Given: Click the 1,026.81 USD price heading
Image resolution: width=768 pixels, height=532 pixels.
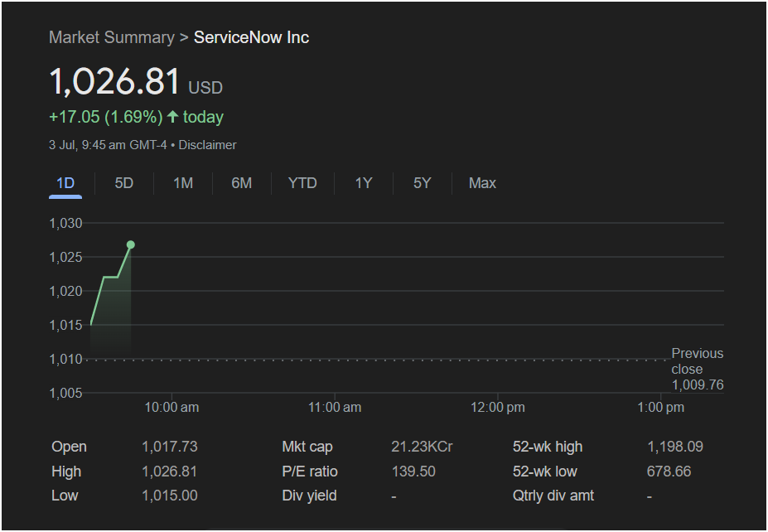Looking at the screenshot, I should tap(136, 82).
